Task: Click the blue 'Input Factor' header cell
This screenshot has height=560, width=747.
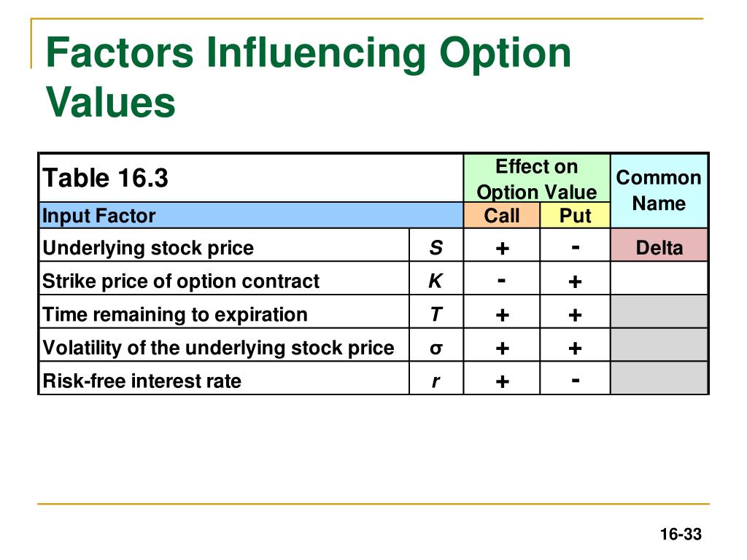Action: (251, 215)
